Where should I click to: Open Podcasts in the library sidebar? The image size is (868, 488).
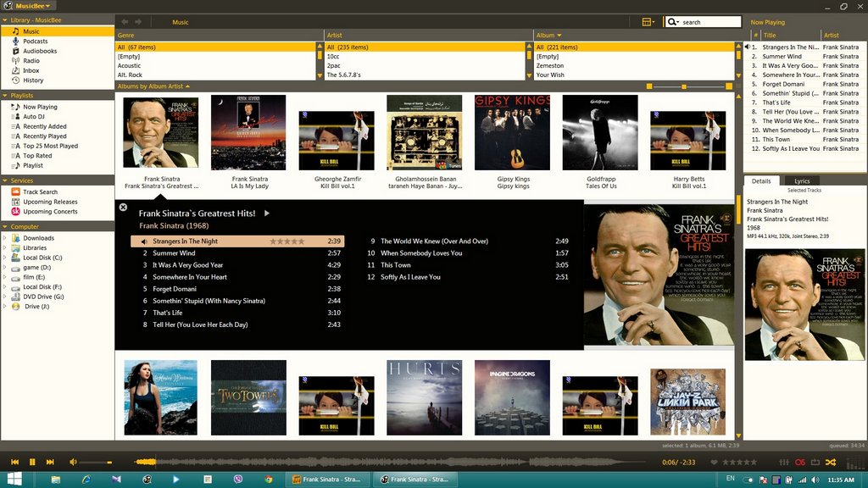[x=35, y=42]
